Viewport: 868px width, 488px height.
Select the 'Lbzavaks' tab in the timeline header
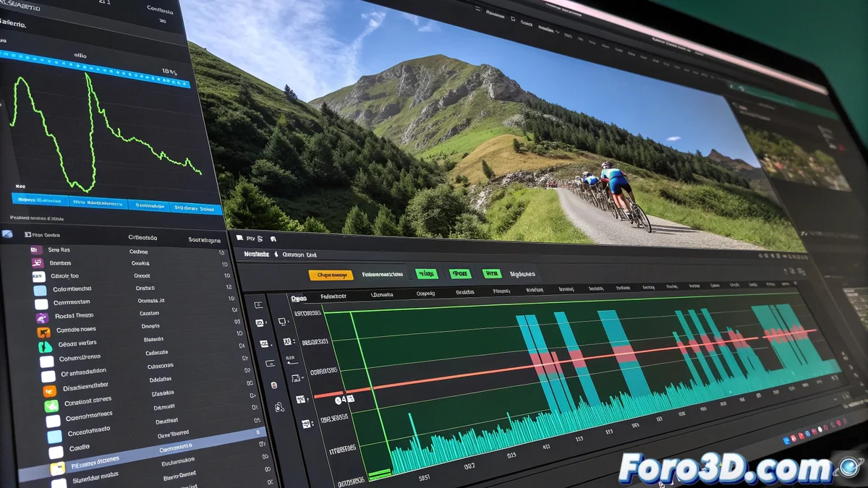click(382, 295)
